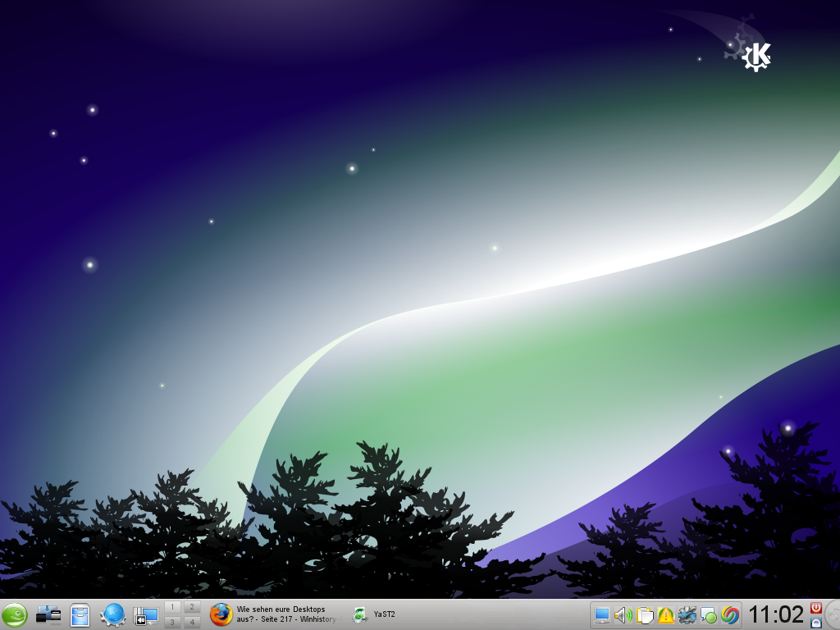
Task: Switch to virtual desktop 3
Action: (x=172, y=623)
